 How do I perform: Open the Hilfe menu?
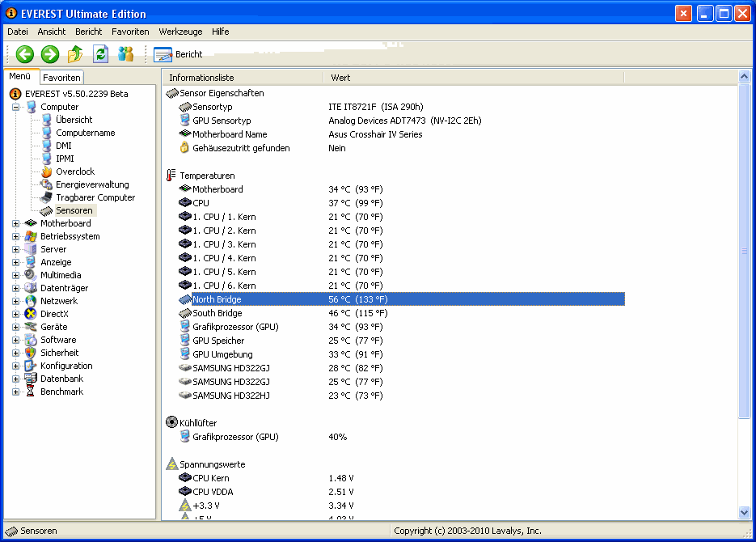pyautogui.click(x=221, y=32)
